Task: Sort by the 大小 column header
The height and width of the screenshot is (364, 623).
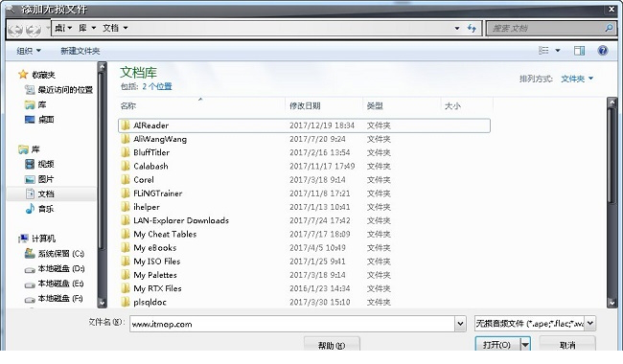Action: 467,105
